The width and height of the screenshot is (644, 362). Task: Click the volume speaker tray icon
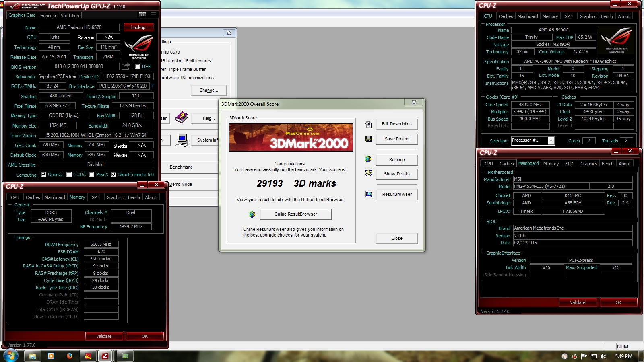click(x=603, y=356)
